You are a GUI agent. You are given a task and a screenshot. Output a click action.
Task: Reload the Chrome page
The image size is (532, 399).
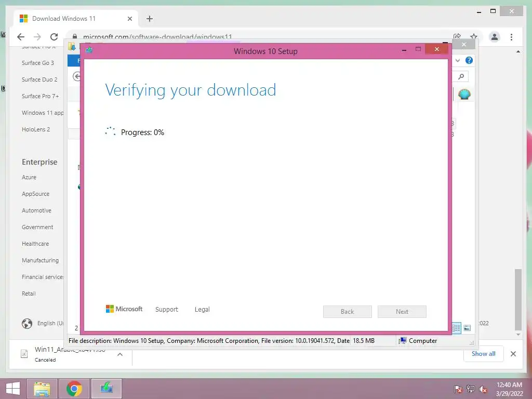[54, 37]
